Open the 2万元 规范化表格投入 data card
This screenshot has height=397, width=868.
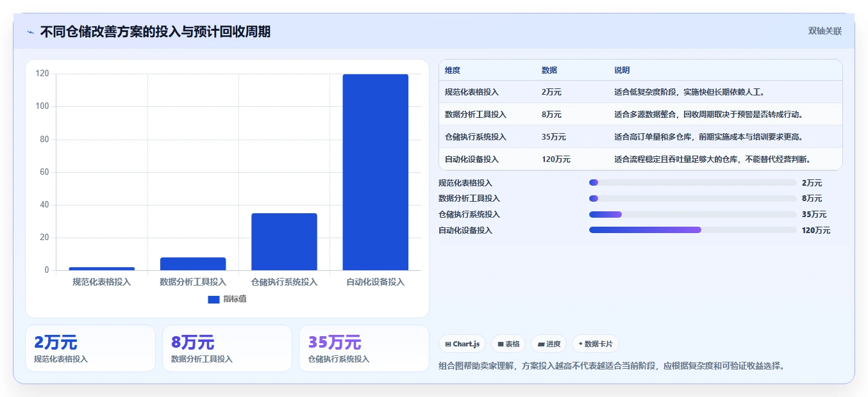(90, 348)
